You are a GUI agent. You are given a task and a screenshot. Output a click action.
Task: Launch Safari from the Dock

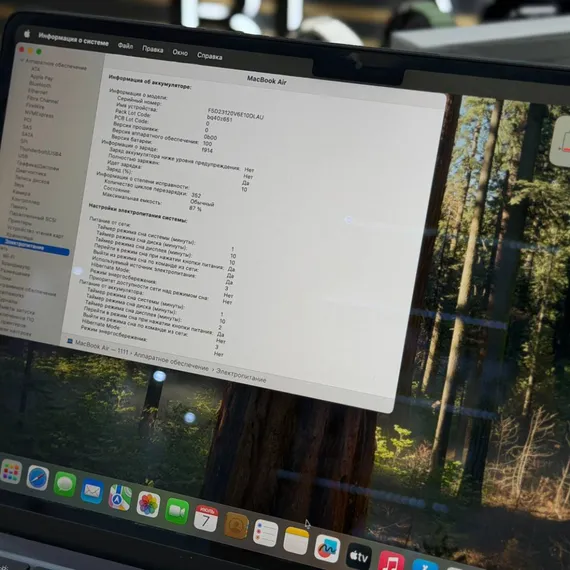coord(37,477)
